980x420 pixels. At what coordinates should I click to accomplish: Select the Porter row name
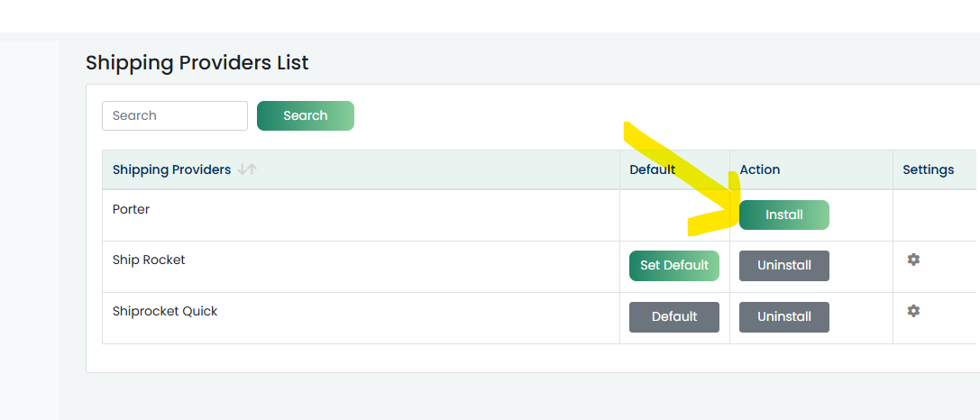pos(132,209)
